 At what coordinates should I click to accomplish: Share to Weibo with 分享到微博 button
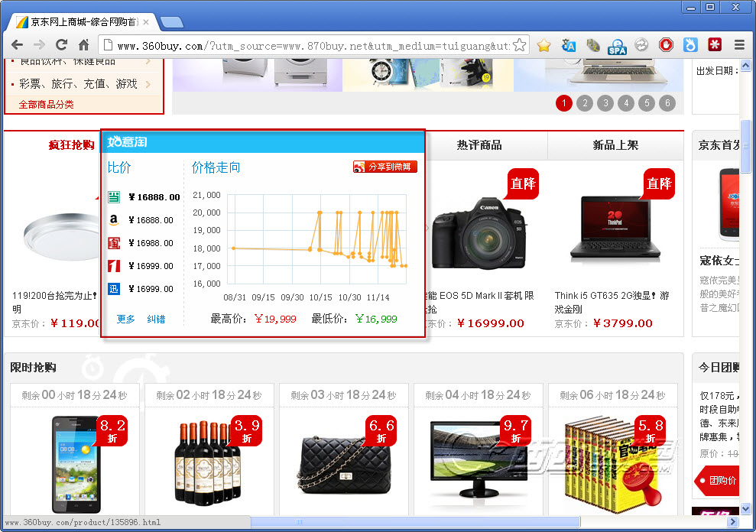(384, 167)
